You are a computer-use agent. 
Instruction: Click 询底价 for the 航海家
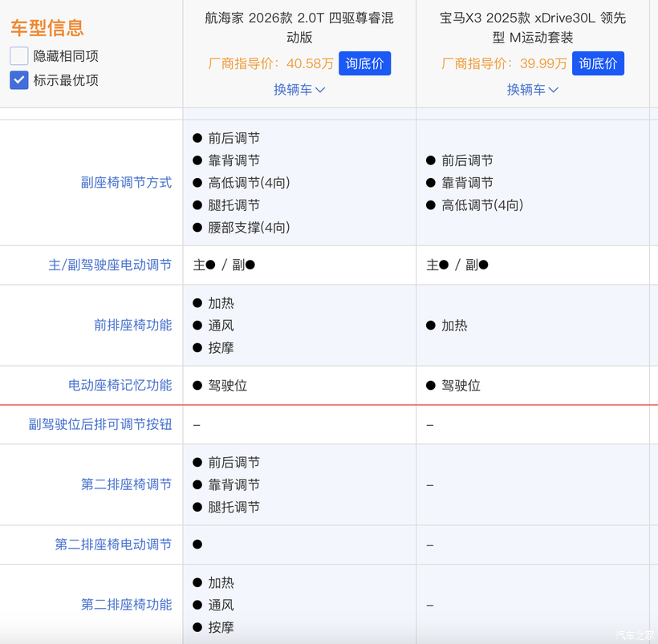(364, 63)
